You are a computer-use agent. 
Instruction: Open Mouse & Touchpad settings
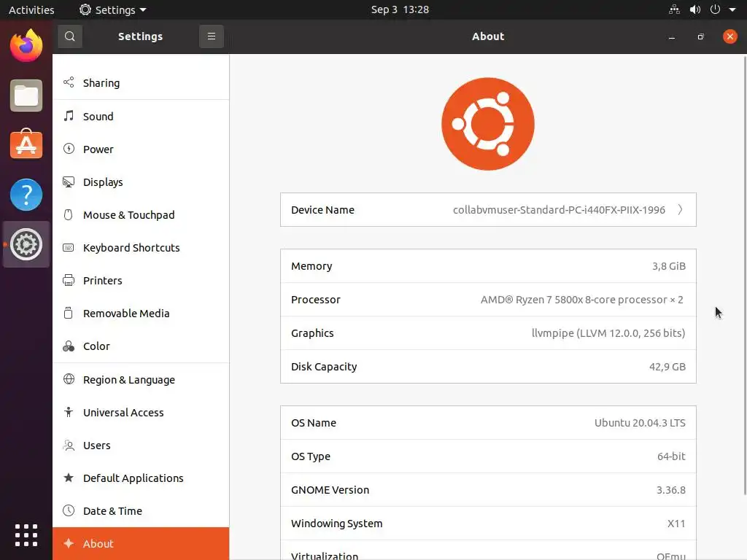coord(141,215)
